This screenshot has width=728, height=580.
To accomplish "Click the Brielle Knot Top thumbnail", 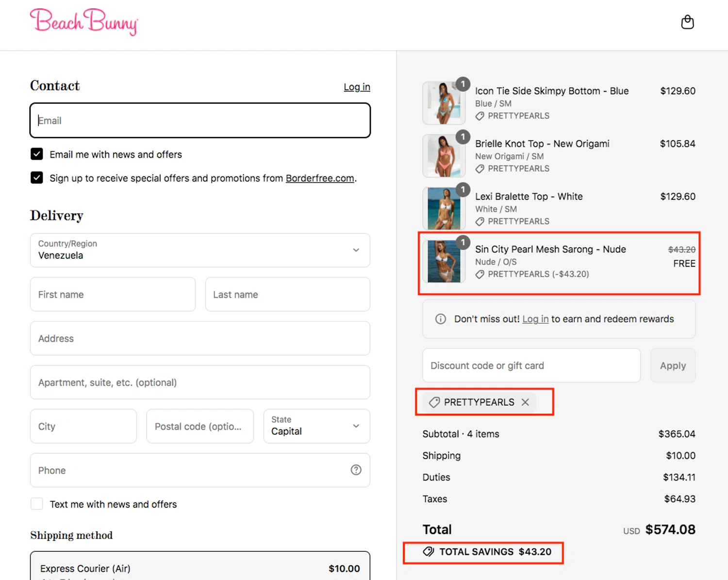I will click(444, 156).
